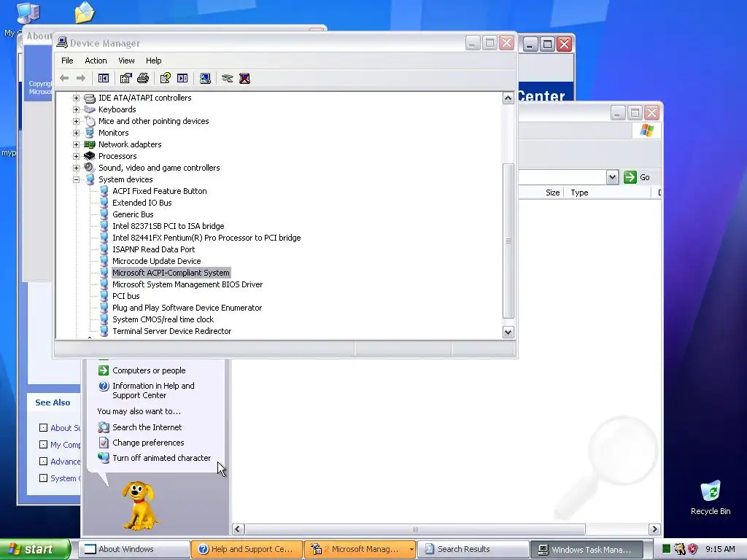The image size is (747, 560).
Task: Open the File menu in Device Manager
Action: [x=67, y=61]
